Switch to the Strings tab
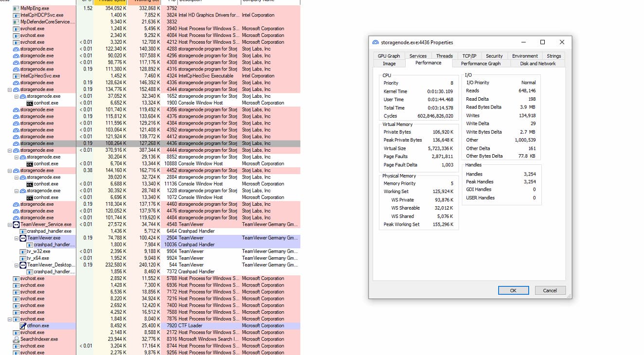Screen dimensions: 644x355 pos(554,56)
